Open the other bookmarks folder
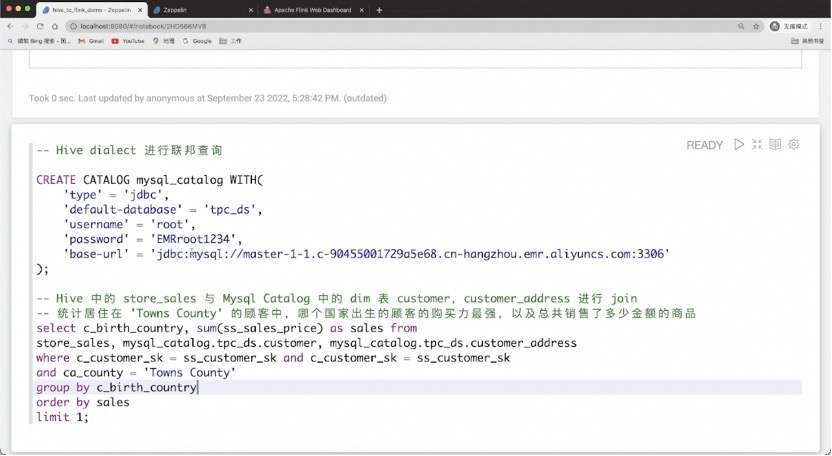This screenshot has width=832, height=456. click(x=808, y=41)
